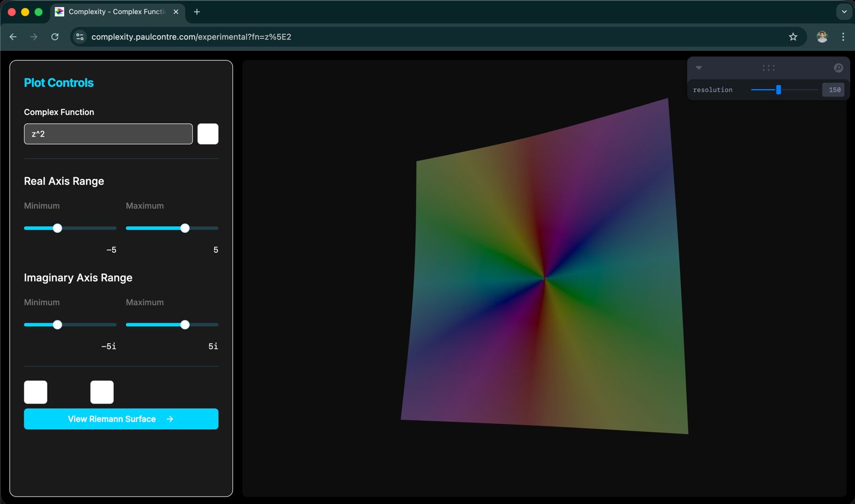The height and width of the screenshot is (504, 855).
Task: Click the Complex Function input field
Action: click(x=108, y=134)
